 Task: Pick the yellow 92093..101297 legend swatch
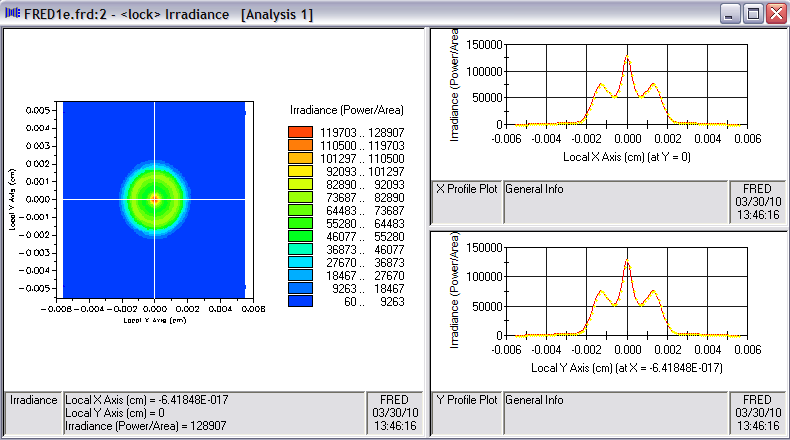(301, 171)
